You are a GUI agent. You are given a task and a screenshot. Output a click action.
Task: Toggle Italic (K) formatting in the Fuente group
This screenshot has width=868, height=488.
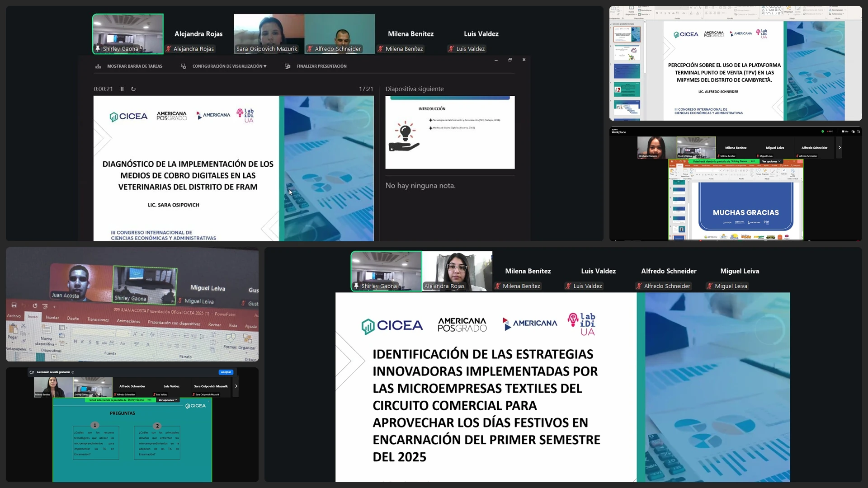pyautogui.click(x=82, y=341)
